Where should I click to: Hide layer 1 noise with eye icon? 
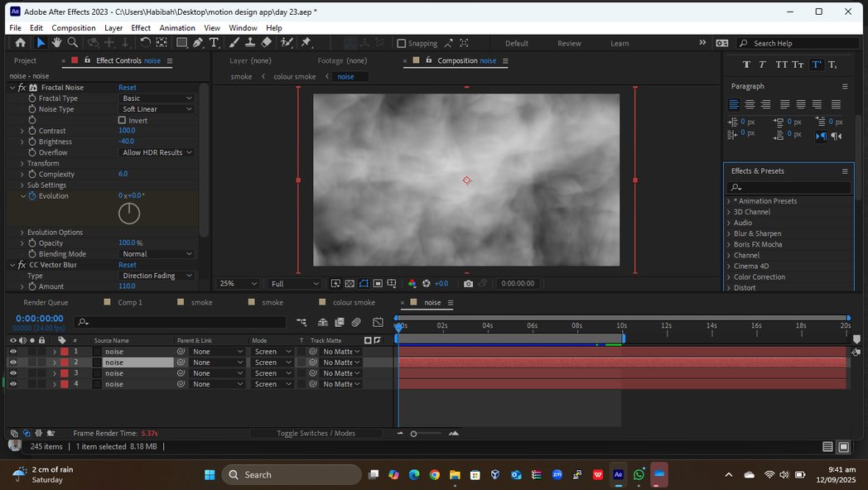13,351
